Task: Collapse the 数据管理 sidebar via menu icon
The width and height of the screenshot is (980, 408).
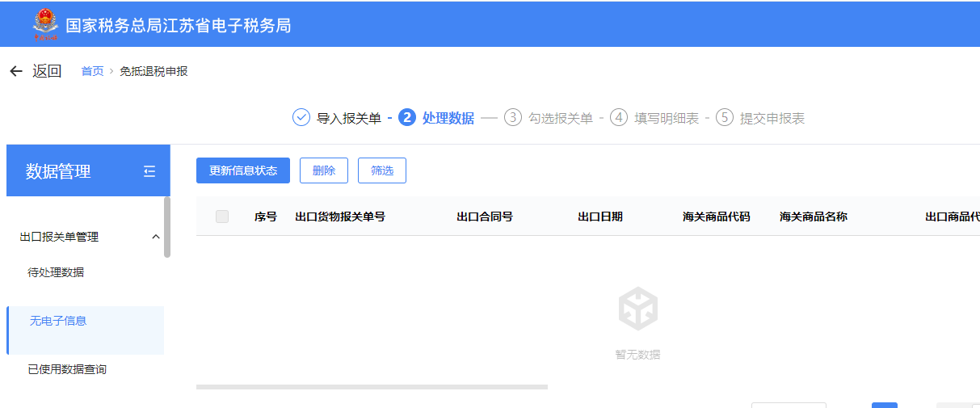Action: tap(149, 171)
